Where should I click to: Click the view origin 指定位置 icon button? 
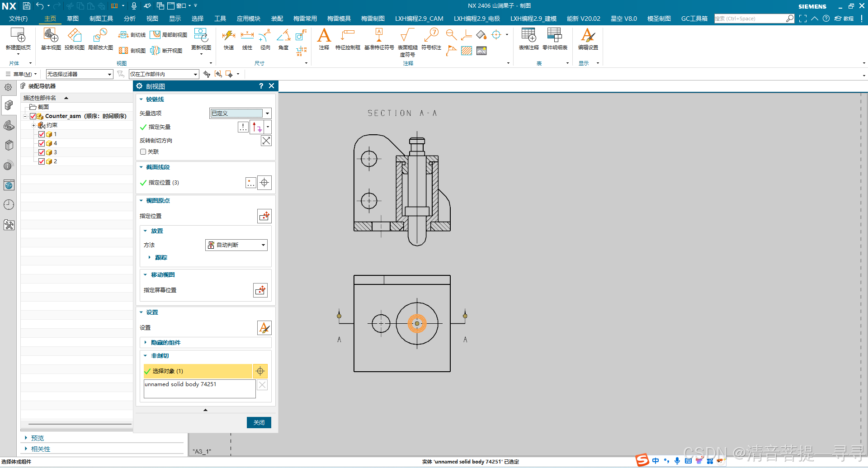point(264,216)
